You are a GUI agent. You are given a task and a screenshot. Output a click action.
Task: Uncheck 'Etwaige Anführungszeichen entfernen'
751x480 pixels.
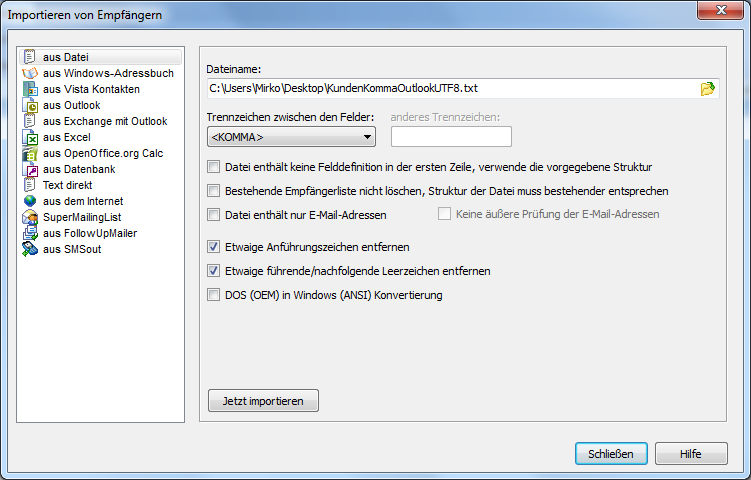213,246
